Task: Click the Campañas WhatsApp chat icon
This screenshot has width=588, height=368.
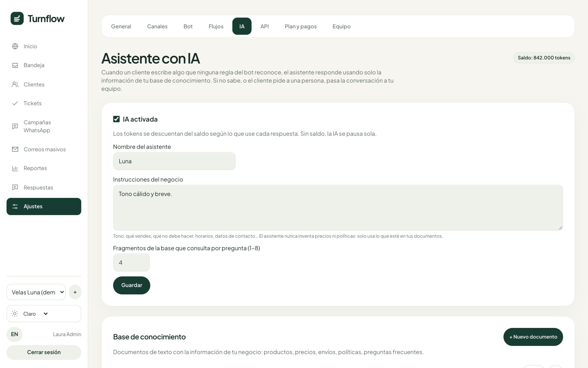Action: click(x=15, y=126)
